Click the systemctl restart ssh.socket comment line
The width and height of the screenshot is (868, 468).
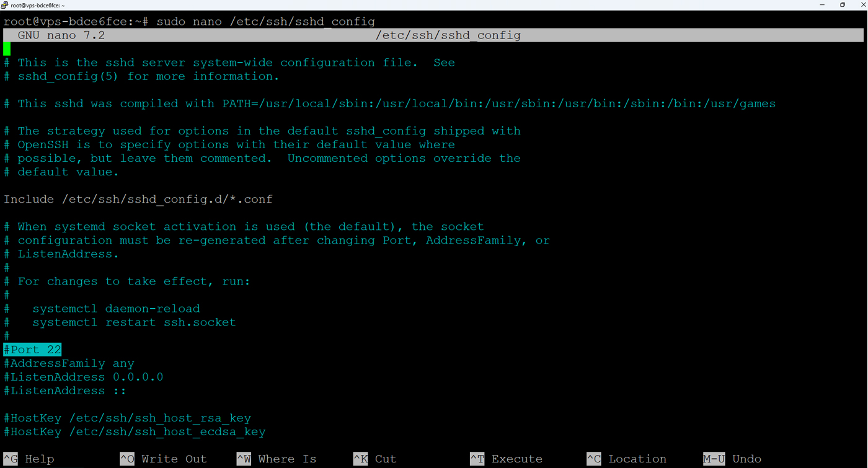coord(134,322)
